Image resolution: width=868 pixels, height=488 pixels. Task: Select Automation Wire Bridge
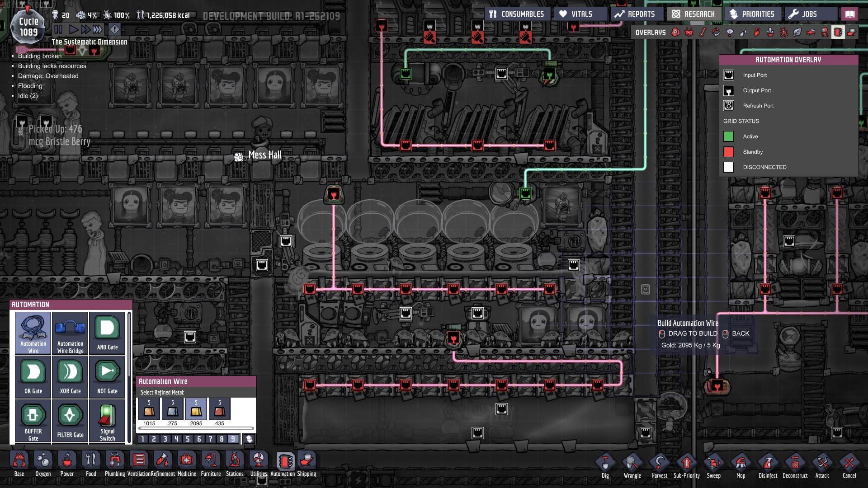pos(70,333)
